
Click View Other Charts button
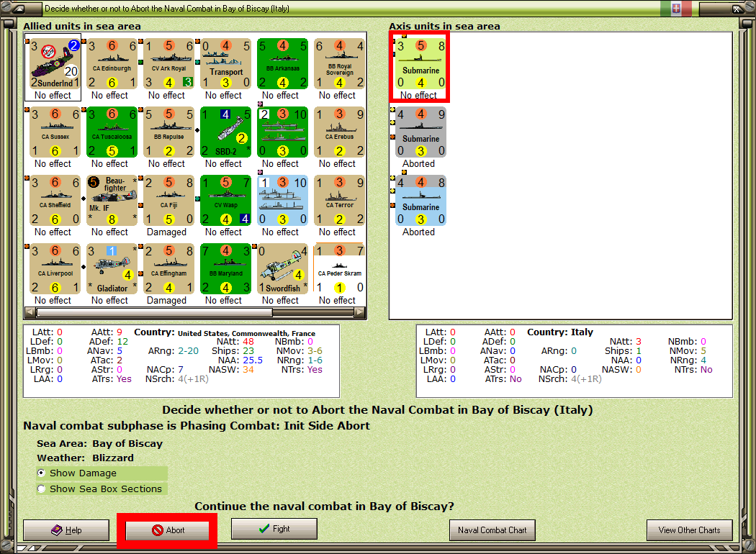(x=690, y=530)
